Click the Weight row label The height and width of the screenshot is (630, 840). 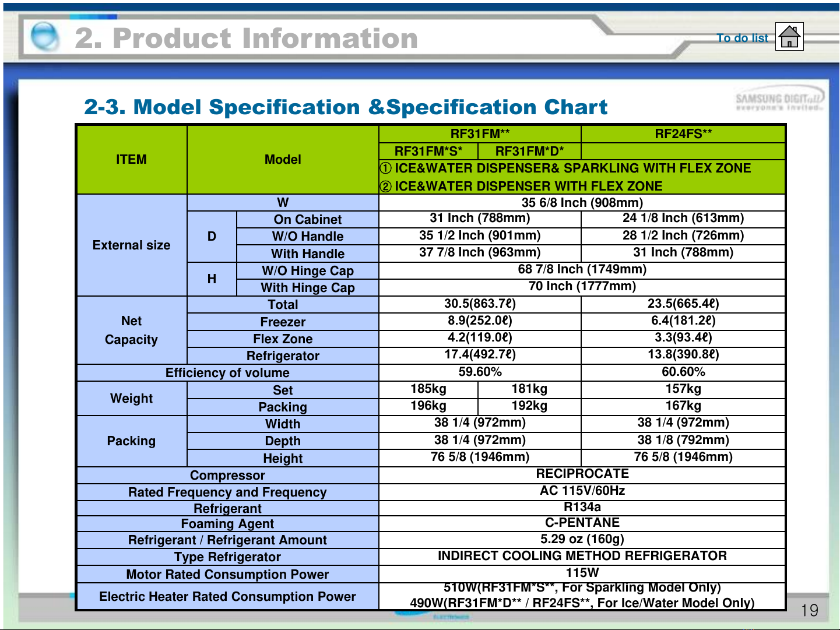(x=132, y=399)
